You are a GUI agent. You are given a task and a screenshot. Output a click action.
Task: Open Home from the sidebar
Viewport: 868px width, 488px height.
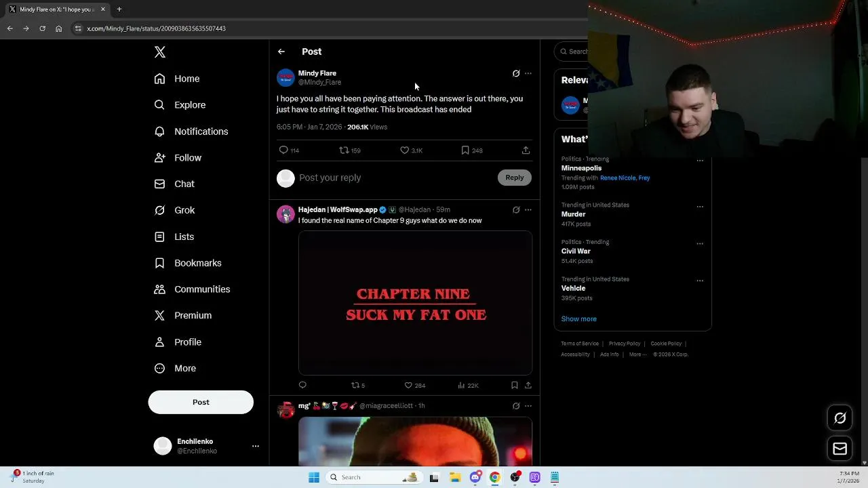(x=177, y=79)
